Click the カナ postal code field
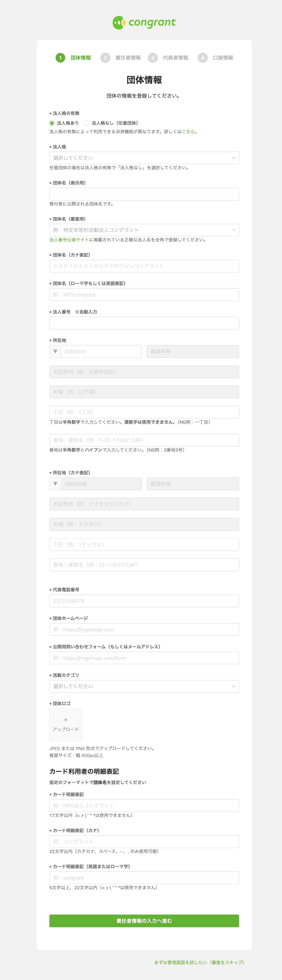This screenshot has height=980, width=282. point(101,484)
